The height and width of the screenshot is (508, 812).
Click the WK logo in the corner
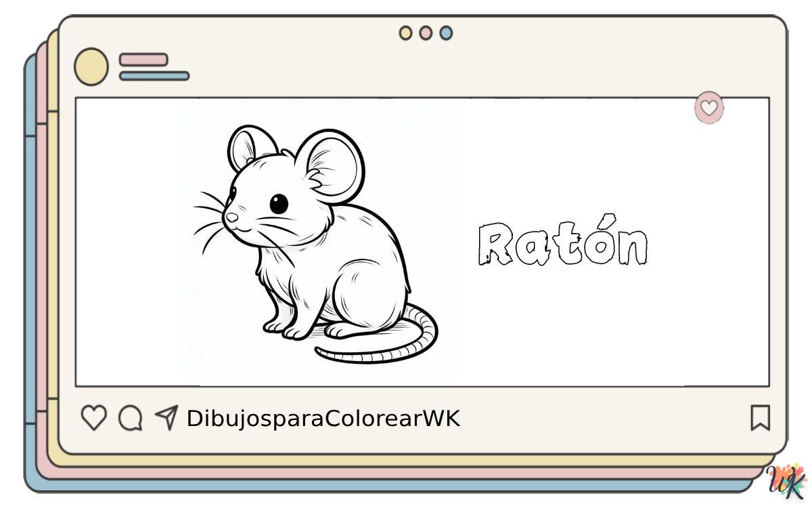coord(787,482)
